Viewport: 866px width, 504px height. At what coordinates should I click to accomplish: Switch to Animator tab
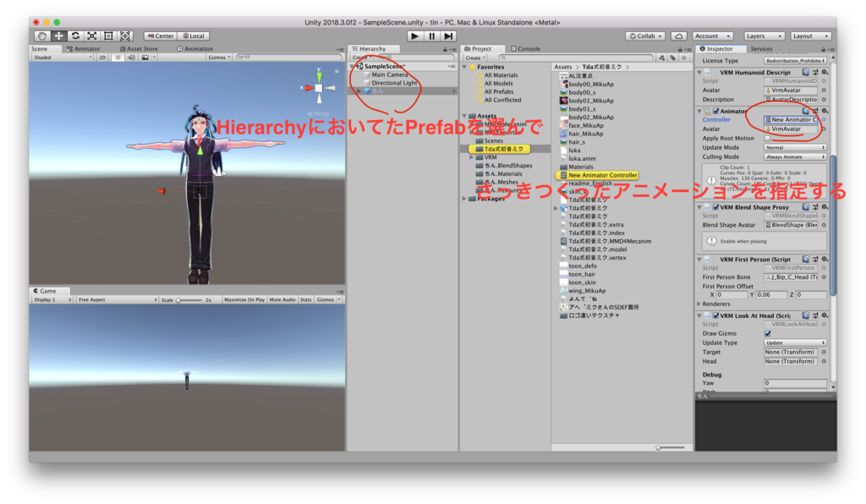84,48
